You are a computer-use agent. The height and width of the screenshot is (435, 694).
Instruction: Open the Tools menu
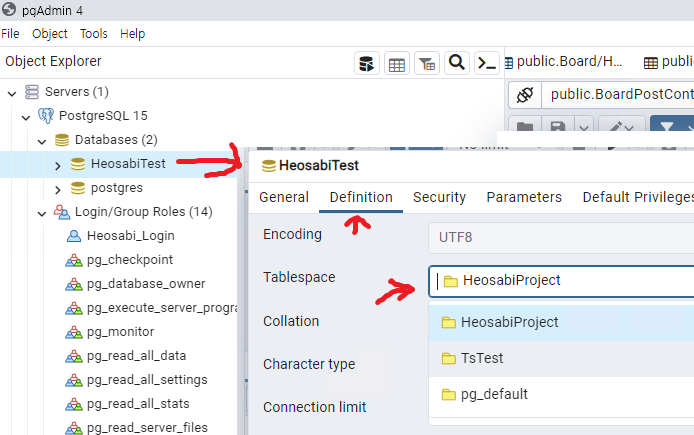tap(93, 34)
